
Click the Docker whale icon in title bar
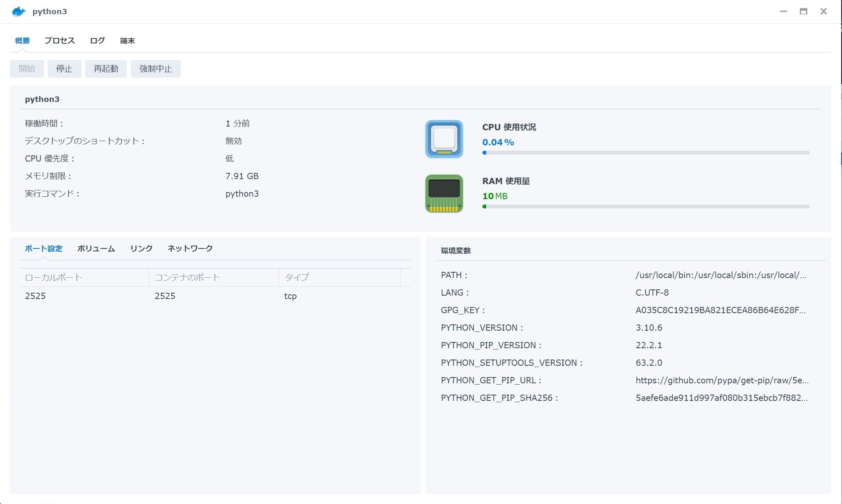18,12
